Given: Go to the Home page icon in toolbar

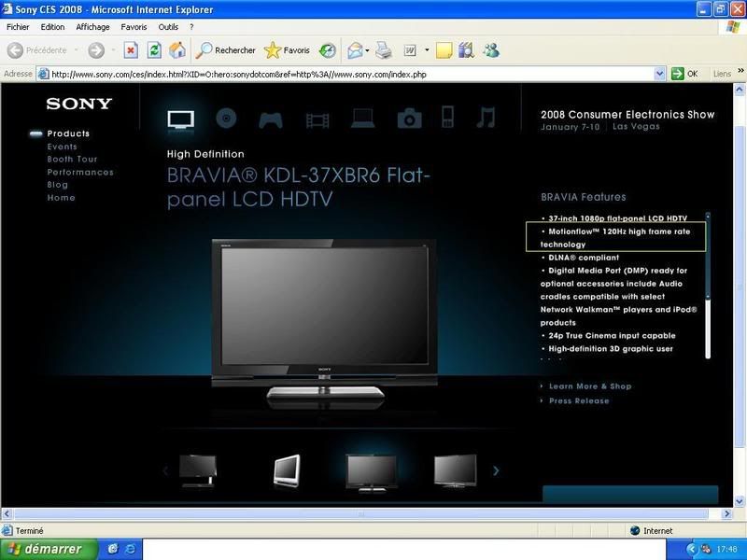Looking at the screenshot, I should (x=177, y=50).
